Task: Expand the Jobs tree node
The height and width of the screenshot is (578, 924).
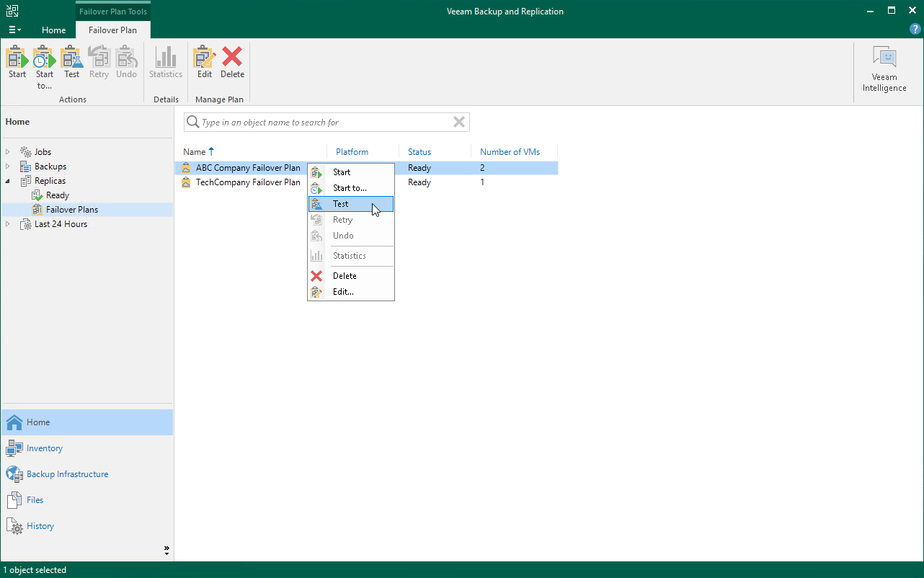Action: (8, 151)
